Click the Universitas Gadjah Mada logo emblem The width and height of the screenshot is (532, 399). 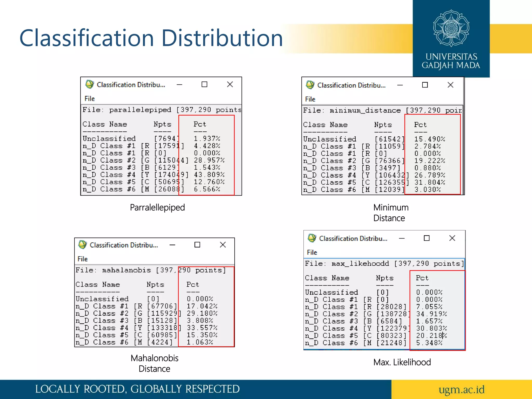(451, 28)
